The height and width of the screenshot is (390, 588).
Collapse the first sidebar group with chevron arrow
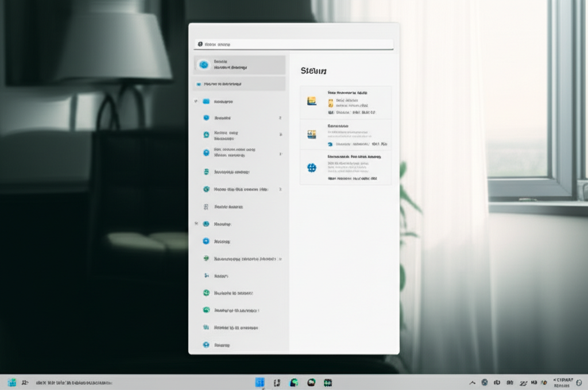(196, 102)
